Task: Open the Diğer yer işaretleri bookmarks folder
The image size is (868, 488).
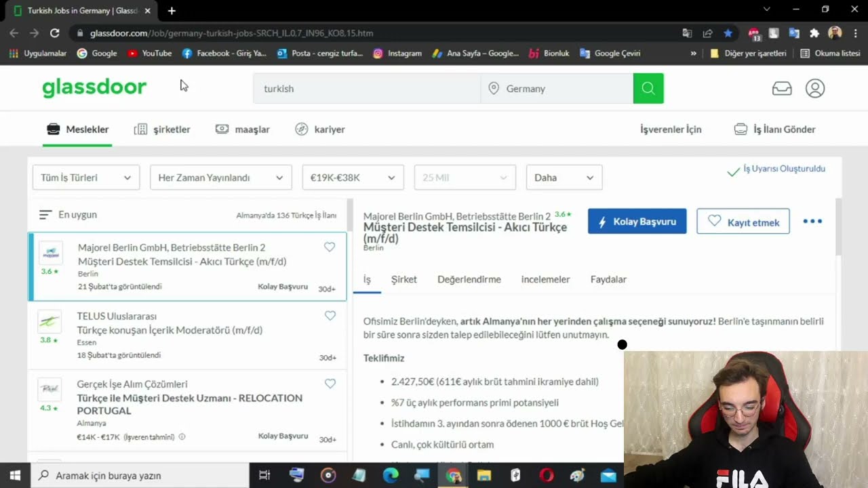Action: tap(748, 53)
